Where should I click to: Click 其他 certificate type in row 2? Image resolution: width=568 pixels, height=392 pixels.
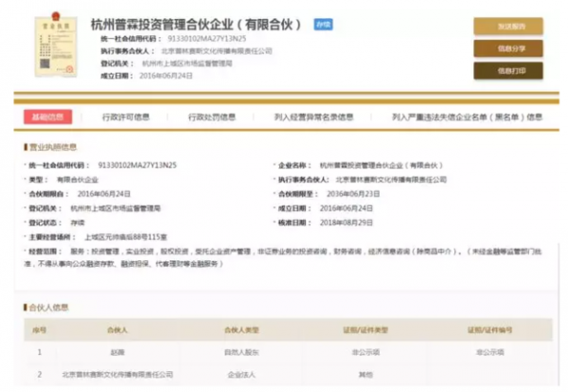(365, 374)
